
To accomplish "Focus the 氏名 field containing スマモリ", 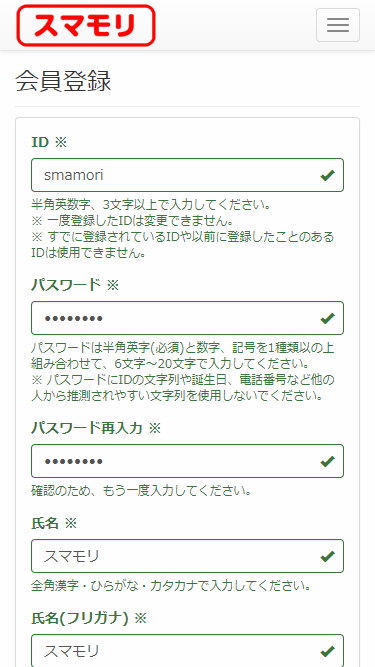I will 187,556.
